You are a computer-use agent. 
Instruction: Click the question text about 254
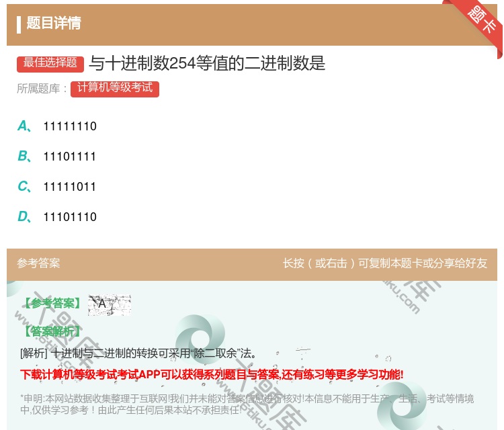(207, 63)
